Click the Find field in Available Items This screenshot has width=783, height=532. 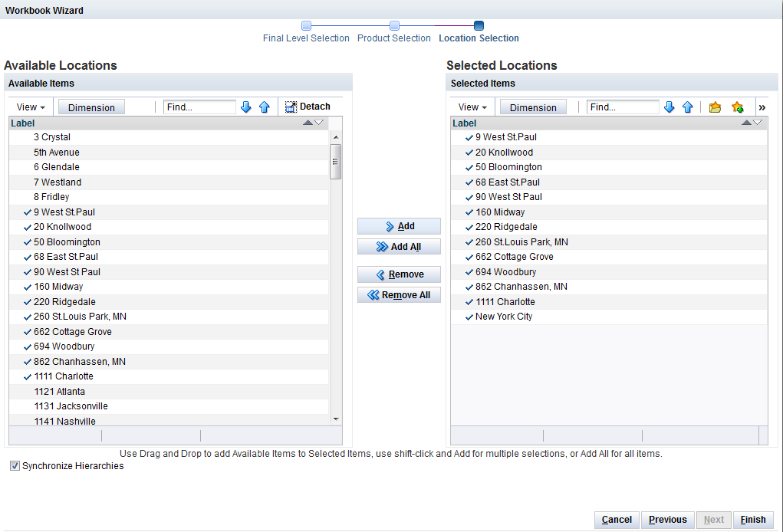pos(199,107)
